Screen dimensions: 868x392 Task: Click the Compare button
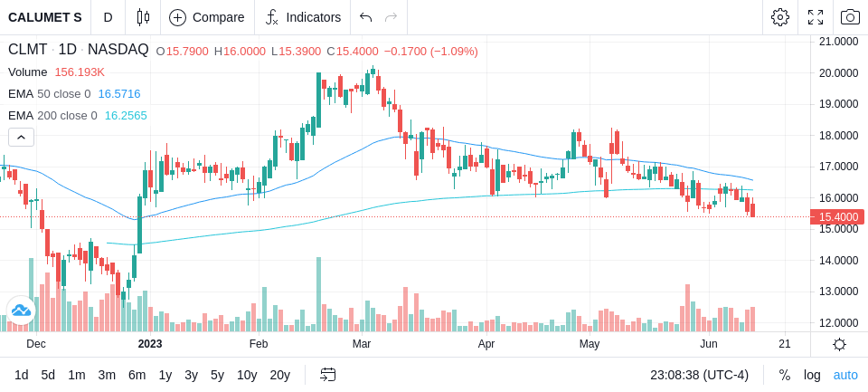point(207,17)
